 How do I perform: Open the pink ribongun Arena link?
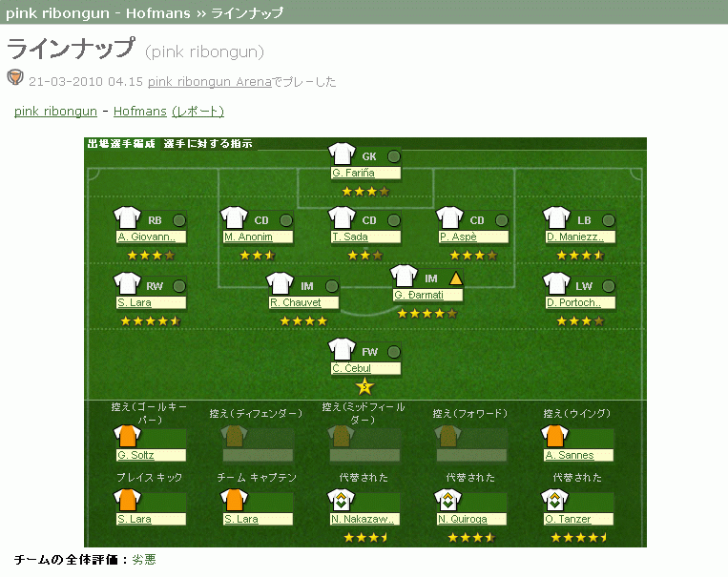209,82
